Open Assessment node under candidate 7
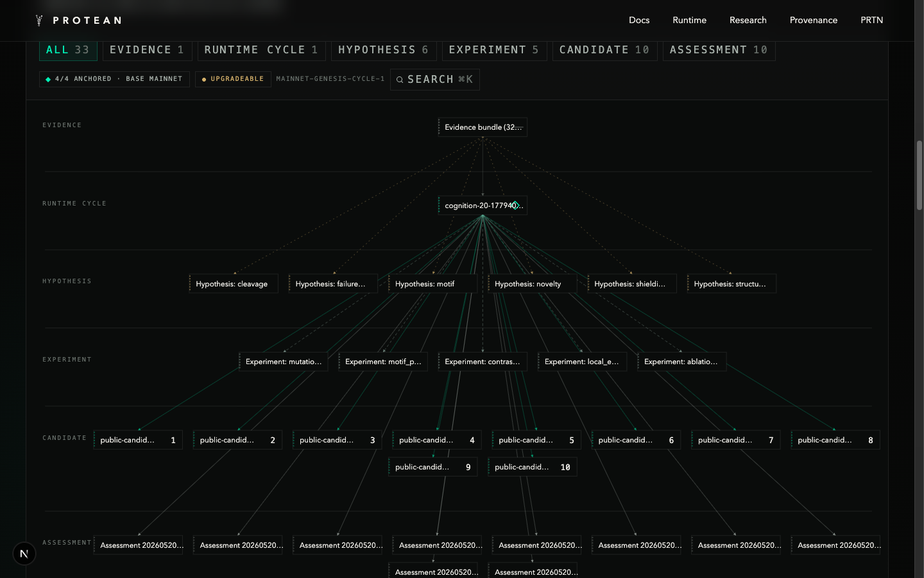 [736, 545]
